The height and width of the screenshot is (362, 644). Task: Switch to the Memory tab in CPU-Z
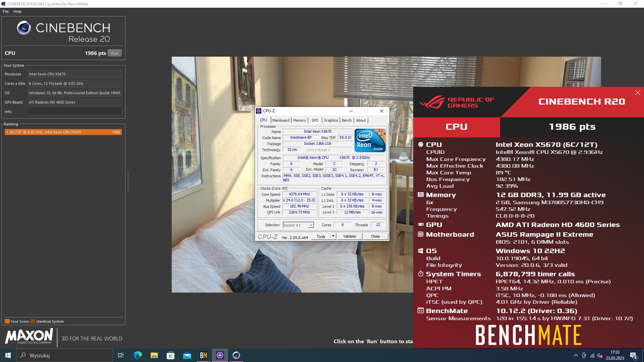coord(300,120)
